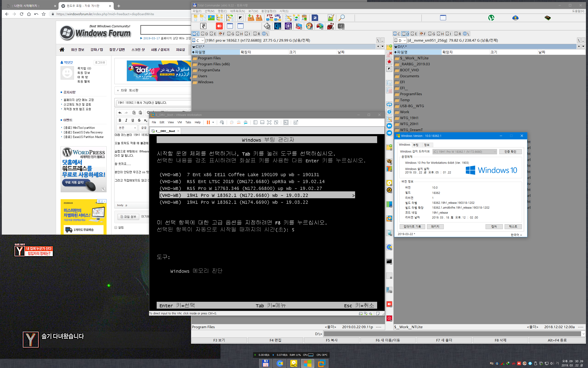Open left panel C:\*.* path history arrow

click(382, 46)
